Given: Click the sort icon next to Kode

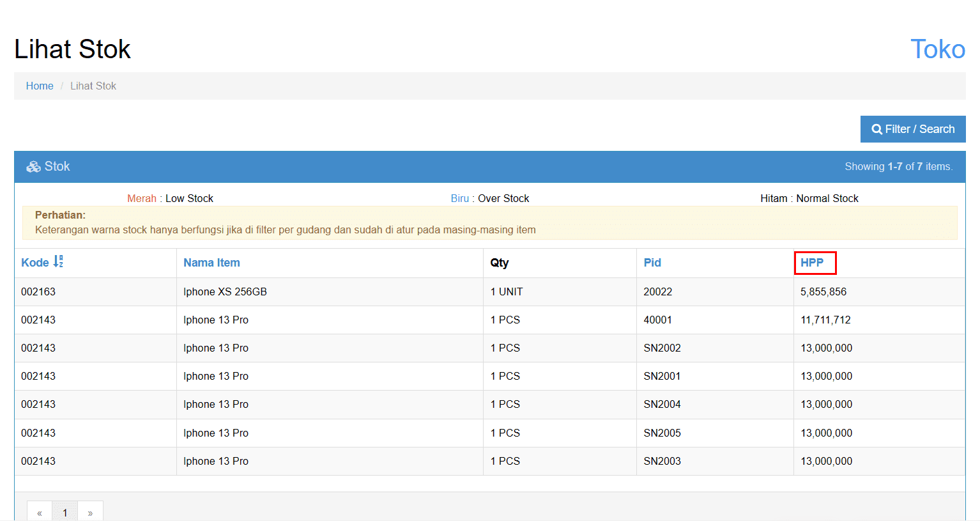Looking at the screenshot, I should pyautogui.click(x=58, y=261).
